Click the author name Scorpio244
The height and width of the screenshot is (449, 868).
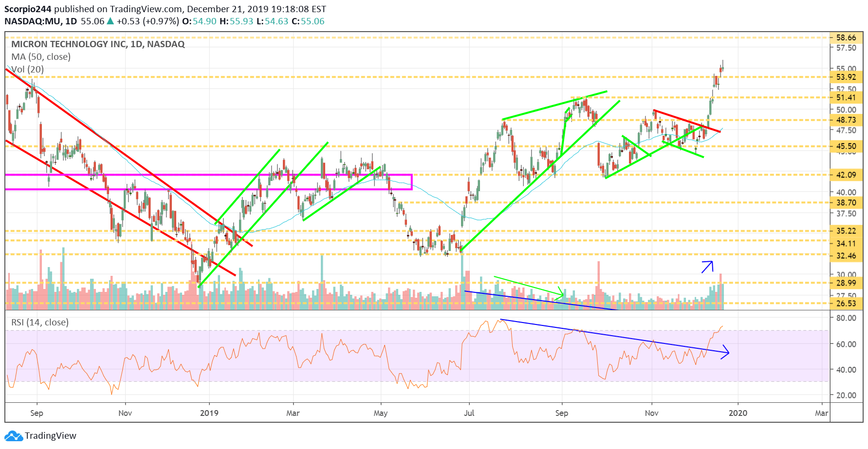[x=28, y=9]
